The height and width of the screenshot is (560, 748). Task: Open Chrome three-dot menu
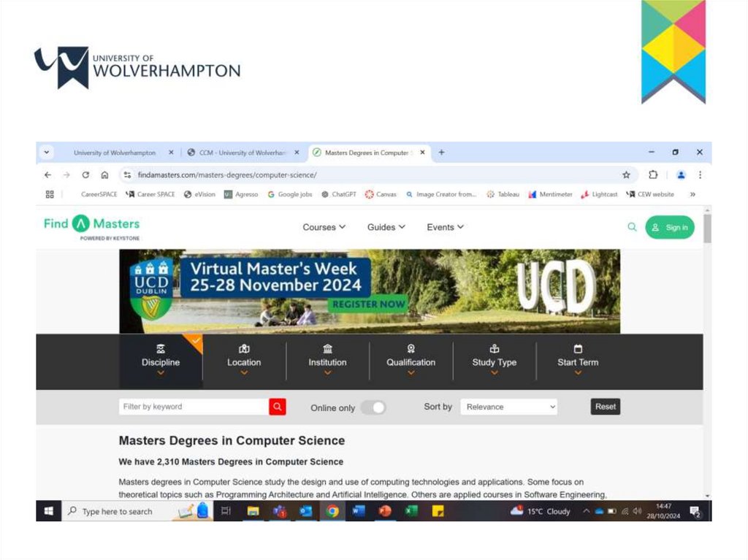click(x=700, y=175)
